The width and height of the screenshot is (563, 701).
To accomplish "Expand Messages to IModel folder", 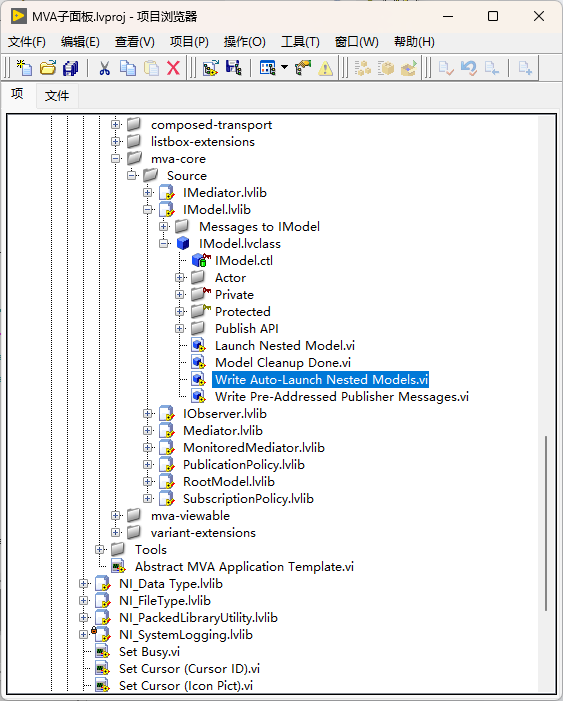I will click(164, 227).
